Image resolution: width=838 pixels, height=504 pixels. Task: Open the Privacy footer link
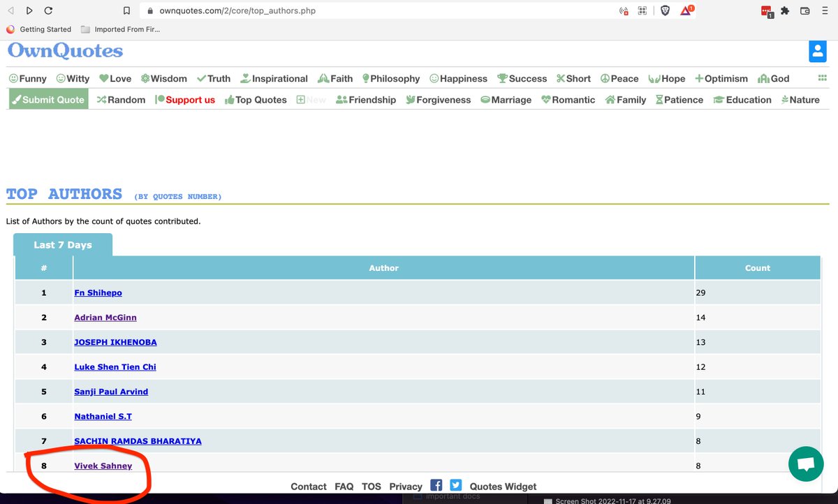click(x=406, y=487)
